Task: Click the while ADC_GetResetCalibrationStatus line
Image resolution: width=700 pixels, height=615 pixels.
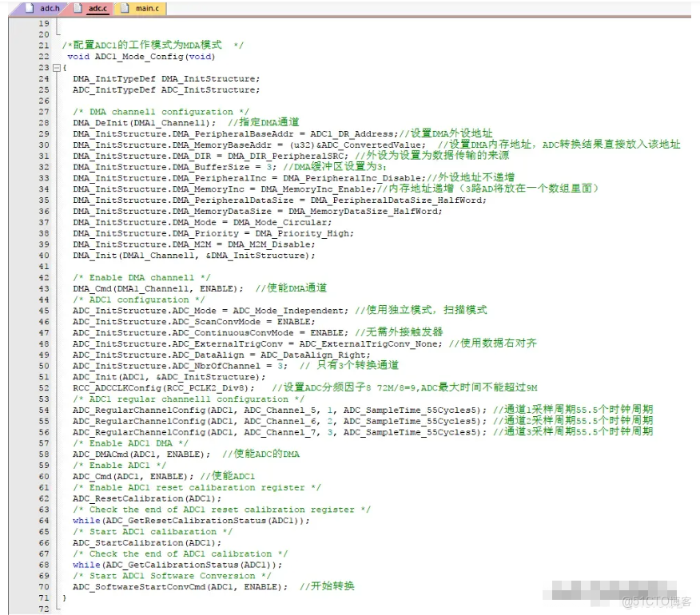Action: [191, 521]
